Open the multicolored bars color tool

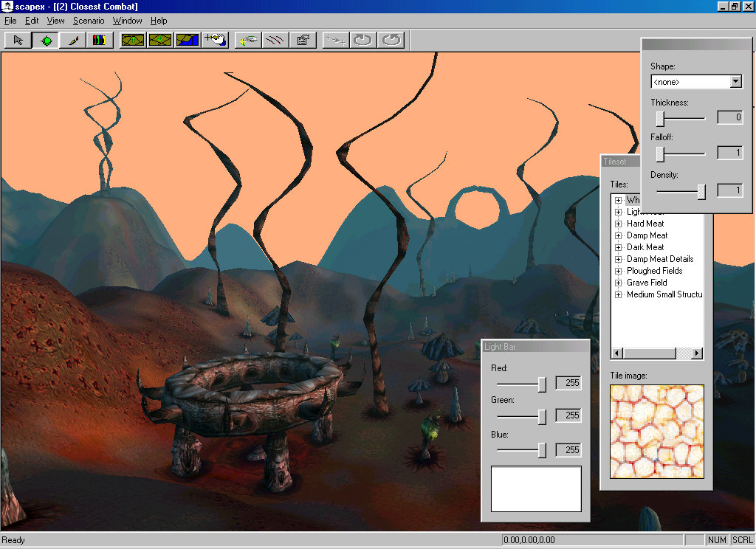click(100, 40)
